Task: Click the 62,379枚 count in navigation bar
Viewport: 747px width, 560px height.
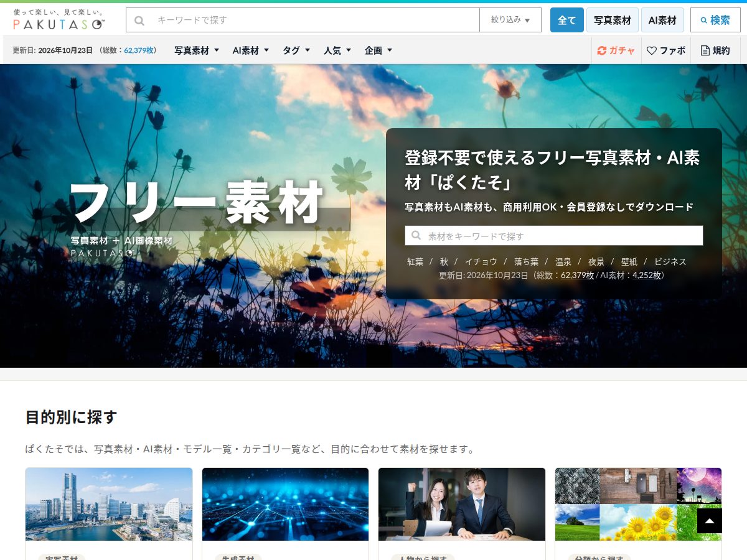Action: (x=139, y=50)
